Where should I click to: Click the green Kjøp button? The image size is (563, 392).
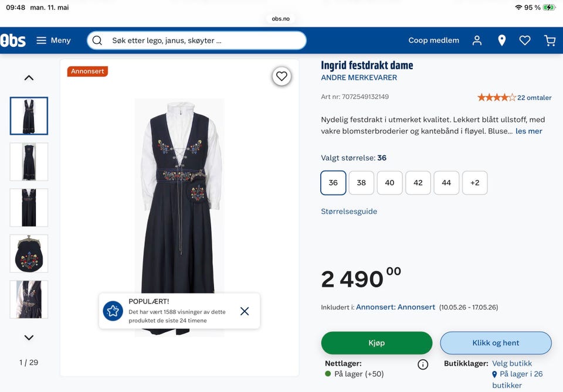[x=377, y=343]
